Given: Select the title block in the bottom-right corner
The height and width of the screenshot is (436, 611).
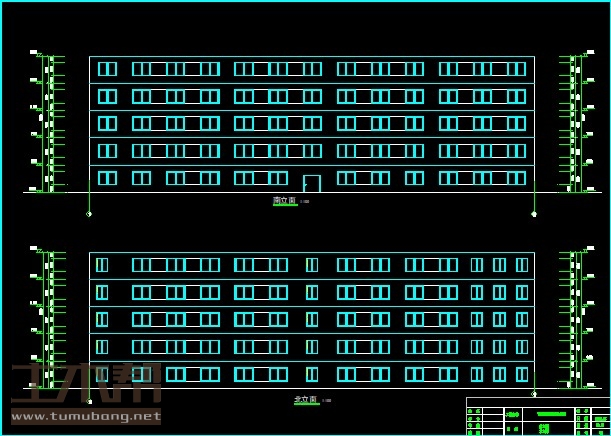Looking at the screenshot, I should [x=537, y=416].
